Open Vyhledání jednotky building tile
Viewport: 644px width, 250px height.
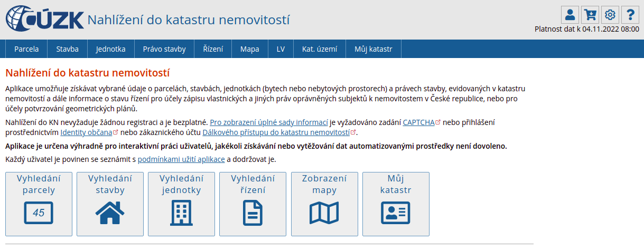pyautogui.click(x=181, y=204)
